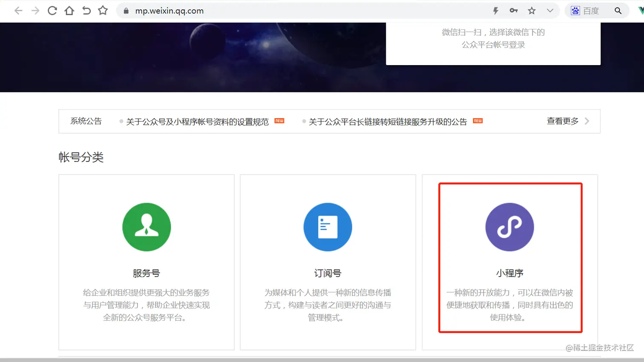Click the Baidu paw search engine icon

click(x=575, y=11)
